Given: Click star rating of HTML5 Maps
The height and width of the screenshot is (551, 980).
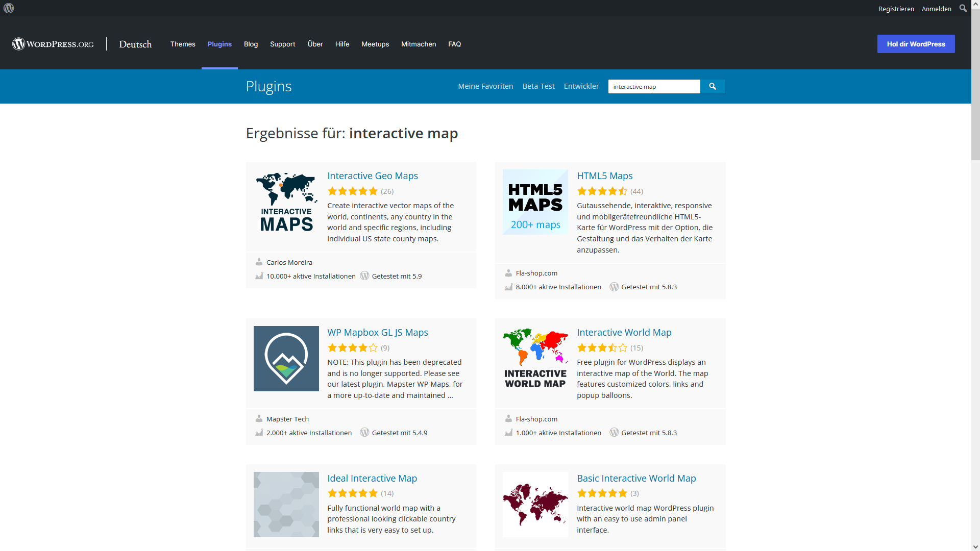Looking at the screenshot, I should coord(602,191).
